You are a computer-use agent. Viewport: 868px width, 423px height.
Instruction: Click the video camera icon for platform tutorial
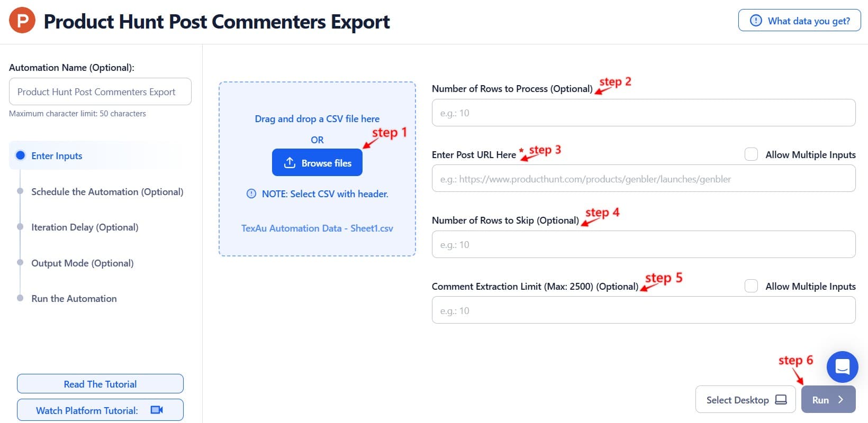[x=157, y=410]
